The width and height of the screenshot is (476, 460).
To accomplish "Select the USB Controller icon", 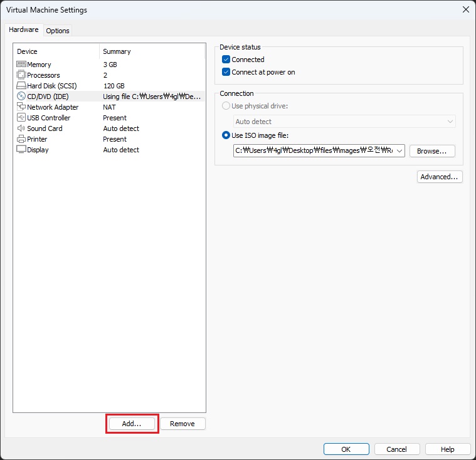I will (x=21, y=117).
